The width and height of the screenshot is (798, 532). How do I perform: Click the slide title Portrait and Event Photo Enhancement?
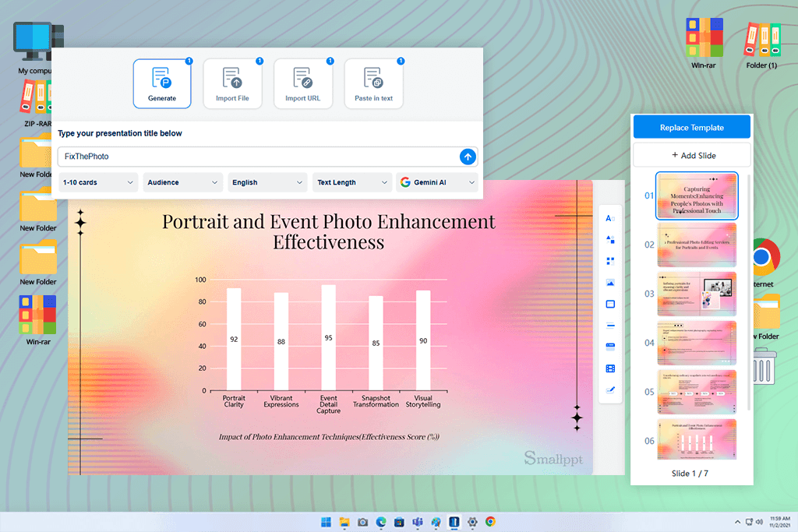click(329, 232)
